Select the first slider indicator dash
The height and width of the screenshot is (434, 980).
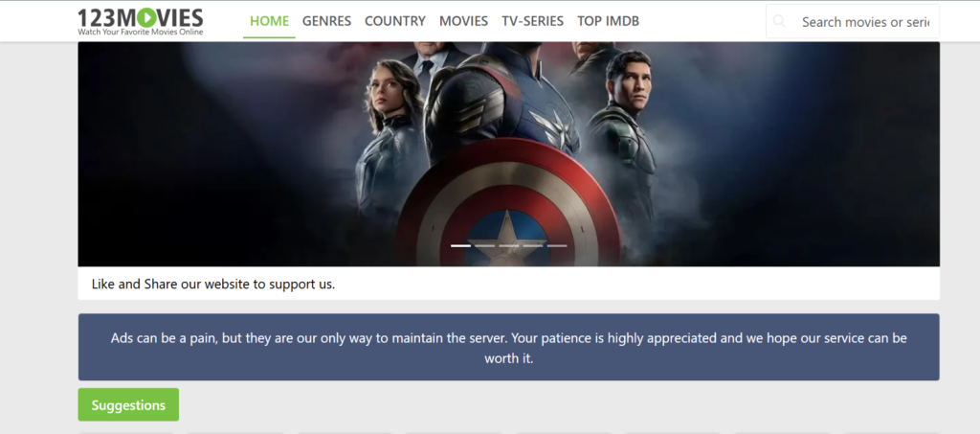(460, 246)
